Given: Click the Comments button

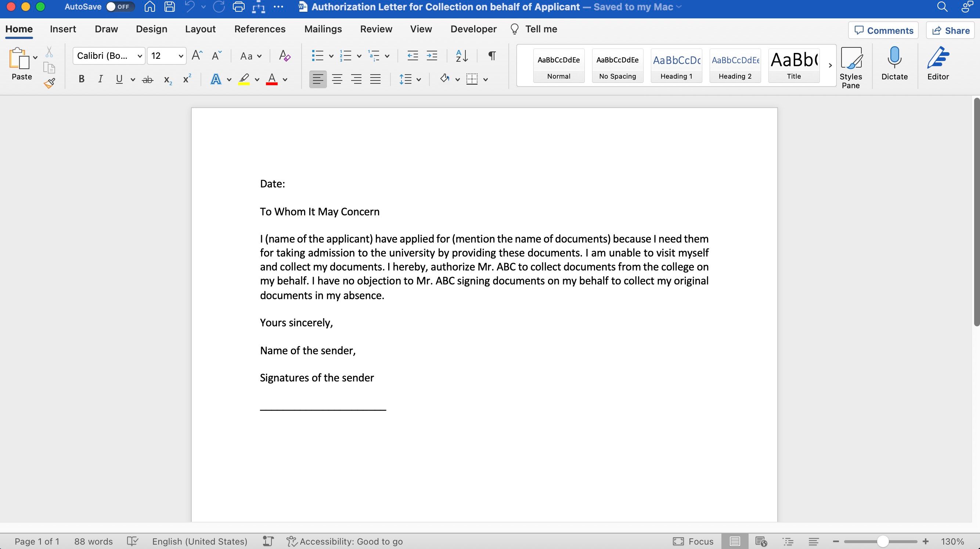Looking at the screenshot, I should (x=883, y=30).
